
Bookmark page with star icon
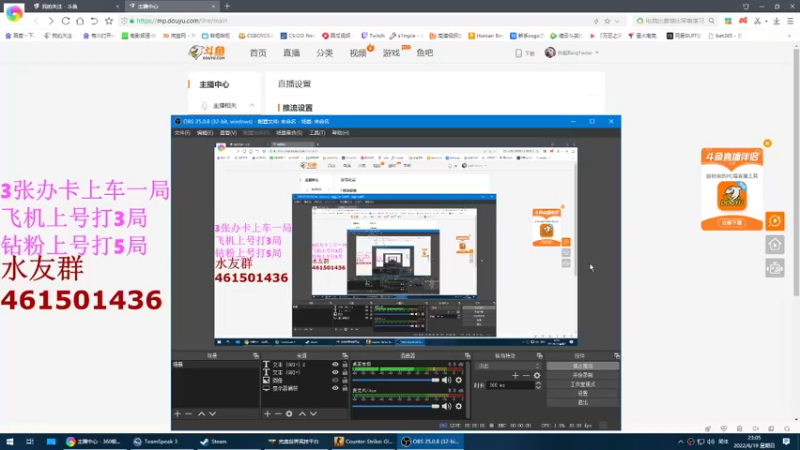click(x=109, y=21)
